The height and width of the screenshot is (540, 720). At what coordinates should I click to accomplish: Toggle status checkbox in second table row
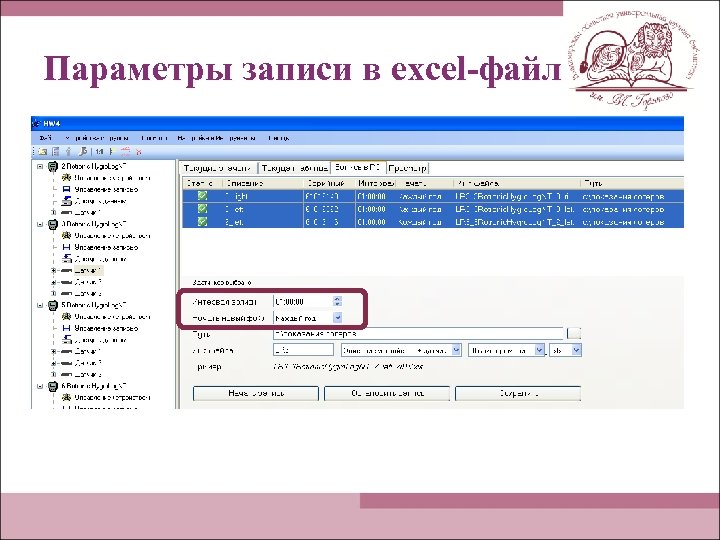click(x=202, y=209)
